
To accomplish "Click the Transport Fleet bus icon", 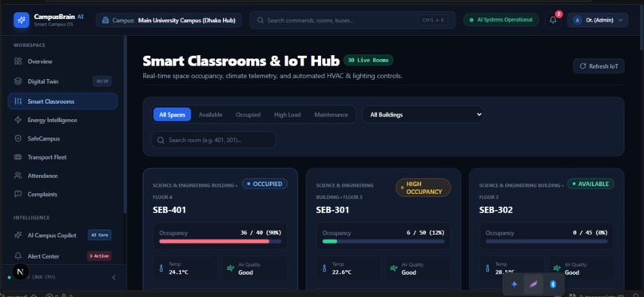I will 18,157.
